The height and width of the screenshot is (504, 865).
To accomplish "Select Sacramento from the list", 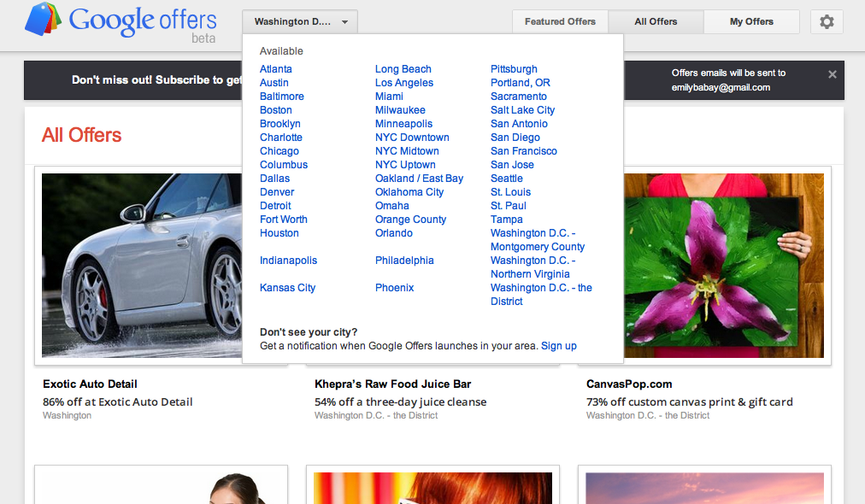I will click(519, 97).
